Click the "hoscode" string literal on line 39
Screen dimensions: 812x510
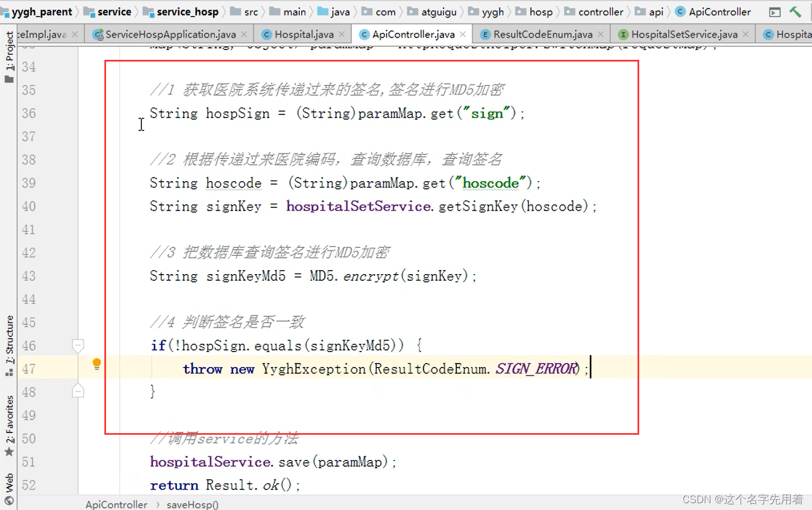490,183
